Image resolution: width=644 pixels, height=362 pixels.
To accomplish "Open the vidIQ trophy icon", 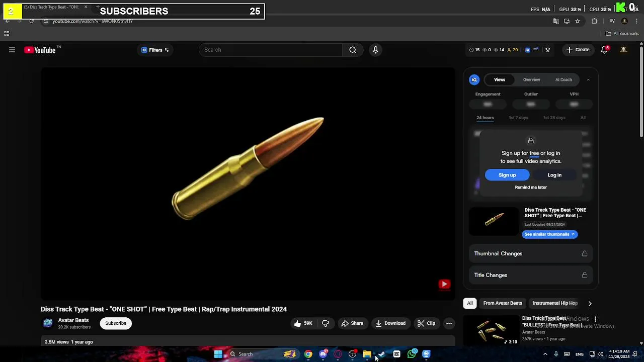I will click(548, 50).
